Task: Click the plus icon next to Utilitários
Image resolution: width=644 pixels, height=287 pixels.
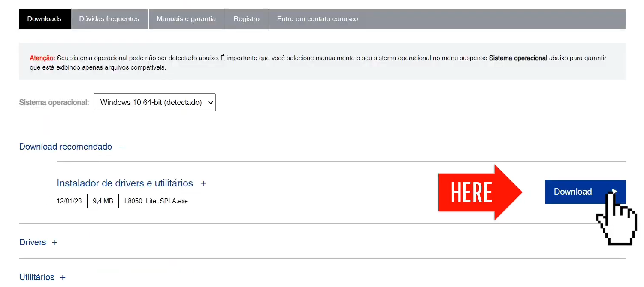Action: coord(63,278)
